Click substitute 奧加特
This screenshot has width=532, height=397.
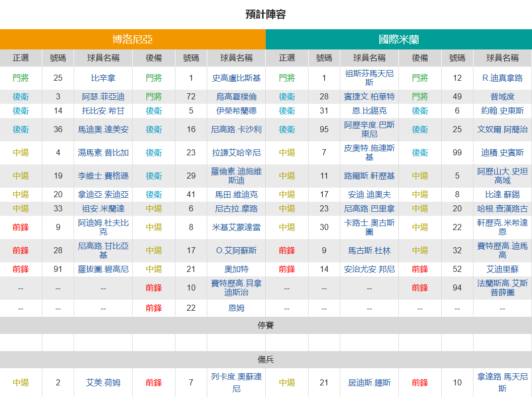pos(237,269)
